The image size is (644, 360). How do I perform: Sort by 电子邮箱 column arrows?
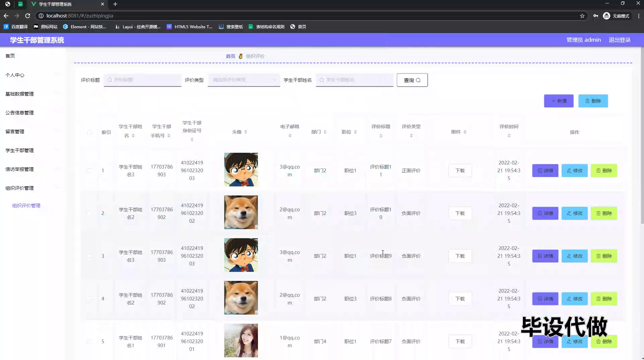tap(290, 136)
